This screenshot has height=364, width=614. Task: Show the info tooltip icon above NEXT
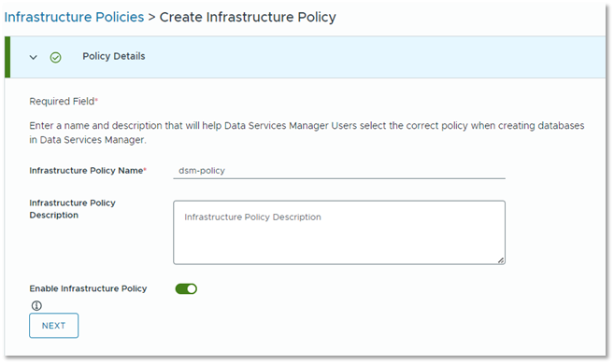36,306
